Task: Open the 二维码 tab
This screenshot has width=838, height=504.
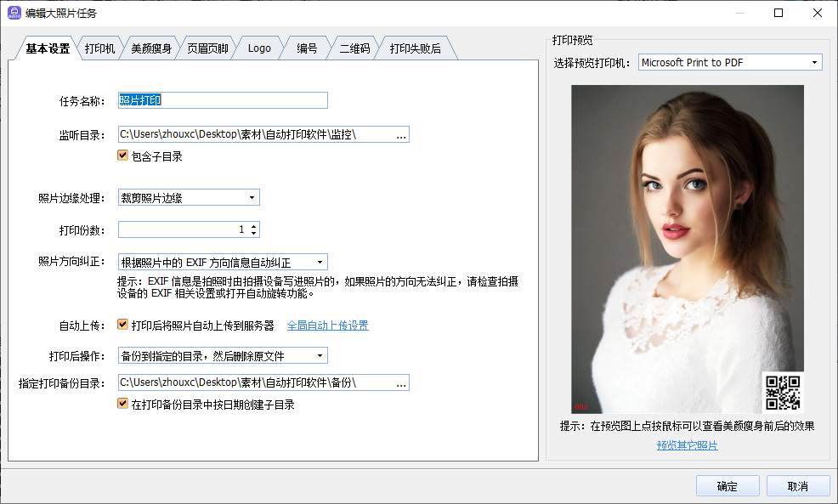Action: tap(354, 48)
